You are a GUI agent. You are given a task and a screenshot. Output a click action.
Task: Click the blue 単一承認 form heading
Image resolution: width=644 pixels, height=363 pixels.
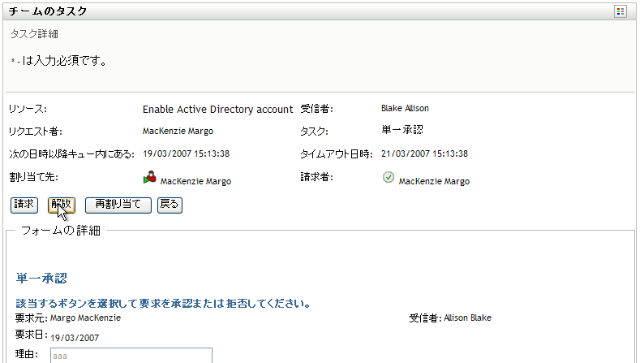[41, 279]
